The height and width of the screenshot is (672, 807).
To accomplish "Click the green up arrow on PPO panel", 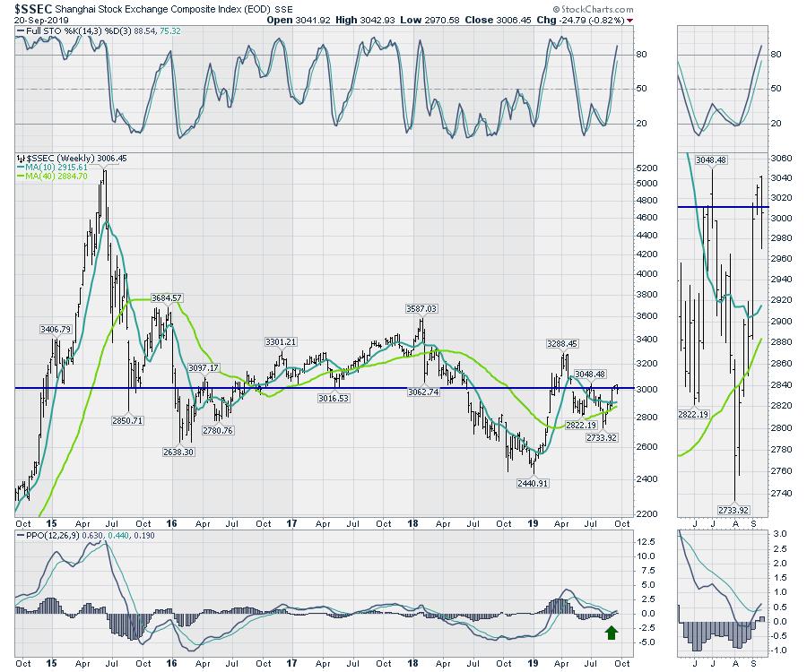I will coord(612,633).
